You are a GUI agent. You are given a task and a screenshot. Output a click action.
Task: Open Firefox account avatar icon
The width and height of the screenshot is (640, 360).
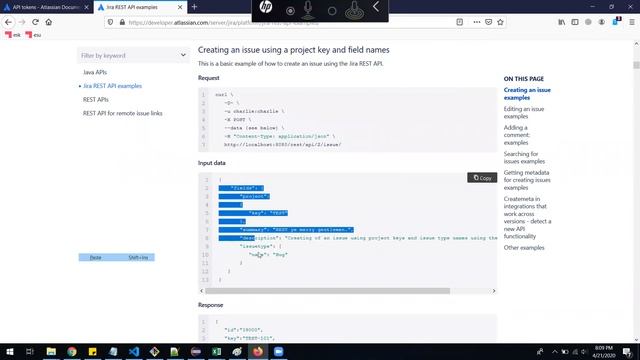602,22
